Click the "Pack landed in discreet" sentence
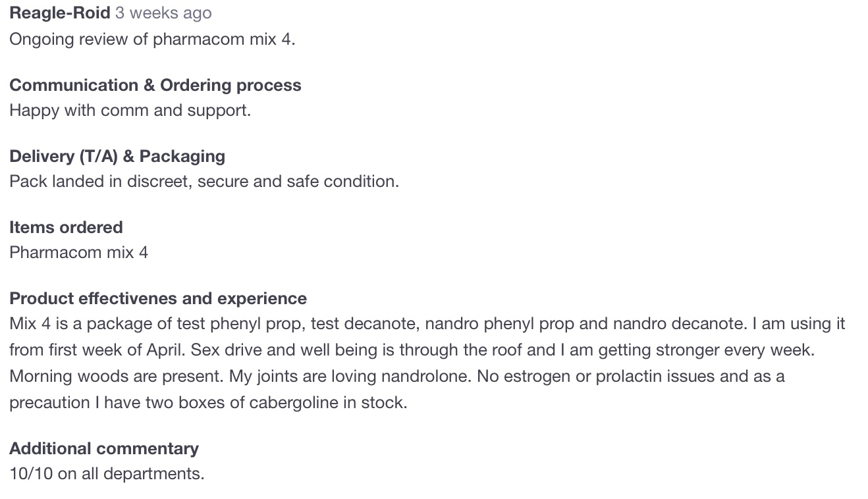 (204, 181)
